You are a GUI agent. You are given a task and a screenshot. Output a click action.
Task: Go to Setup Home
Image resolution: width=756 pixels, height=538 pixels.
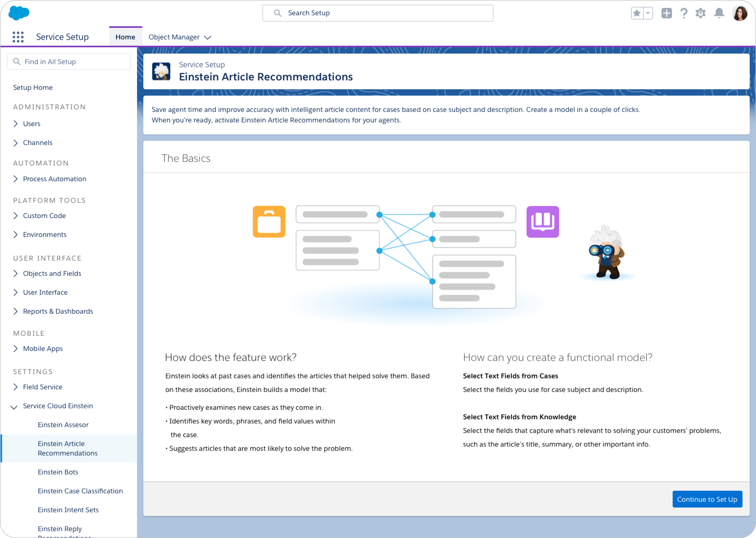(x=33, y=87)
